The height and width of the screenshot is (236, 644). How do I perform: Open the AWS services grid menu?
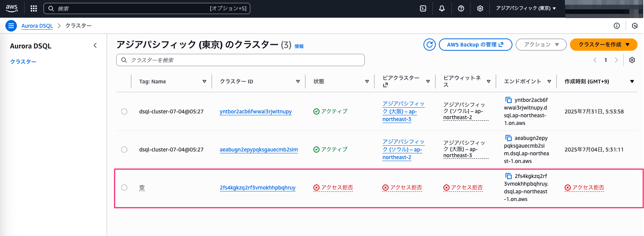[34, 8]
